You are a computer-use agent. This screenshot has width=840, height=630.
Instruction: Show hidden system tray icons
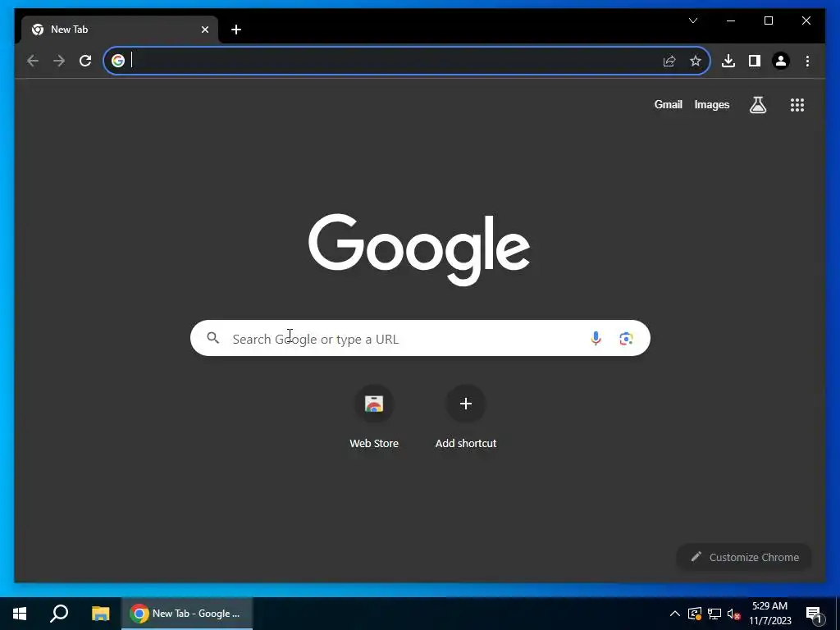tap(675, 614)
